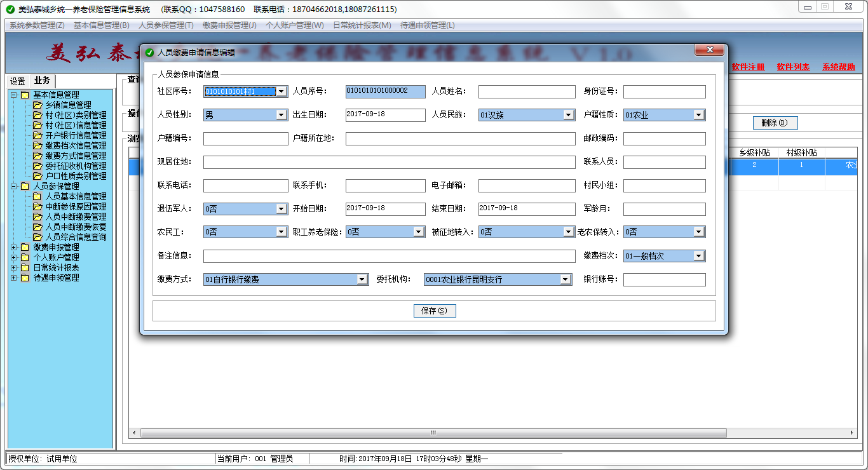Expand the 待遇申领管理 tree node
Viewport: 868px width, 470px height.
click(14, 278)
